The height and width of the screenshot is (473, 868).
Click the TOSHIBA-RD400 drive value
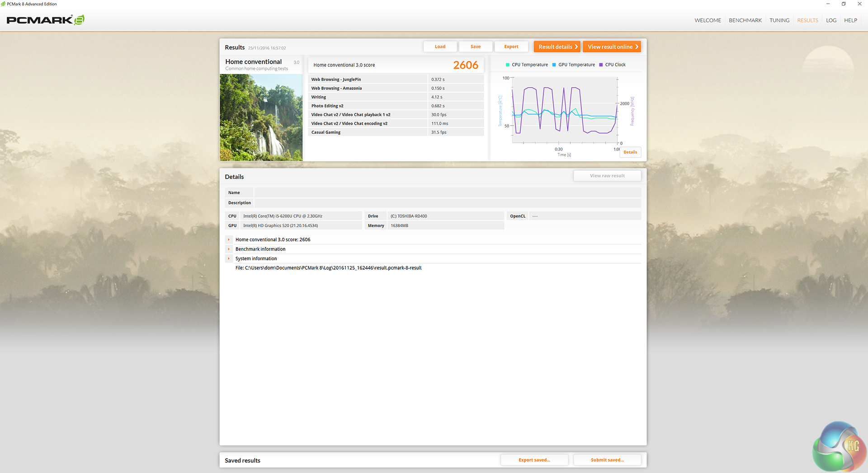[x=409, y=216]
